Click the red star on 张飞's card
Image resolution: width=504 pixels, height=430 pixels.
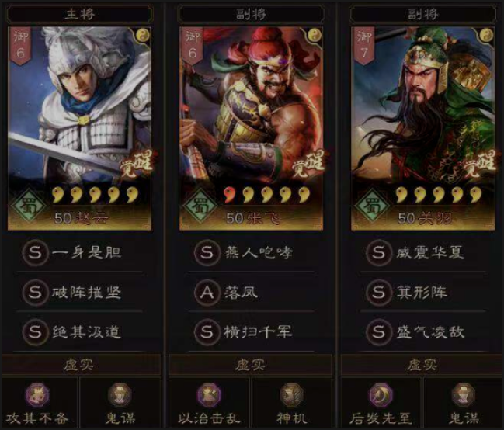point(230,195)
